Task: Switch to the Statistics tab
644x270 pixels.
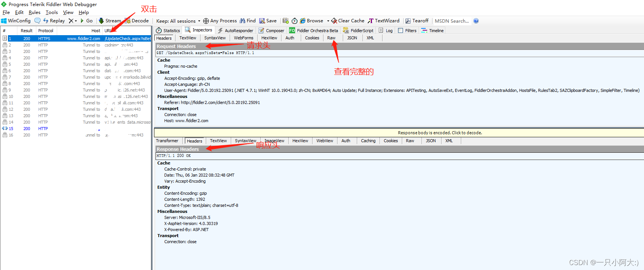Action: (x=168, y=31)
